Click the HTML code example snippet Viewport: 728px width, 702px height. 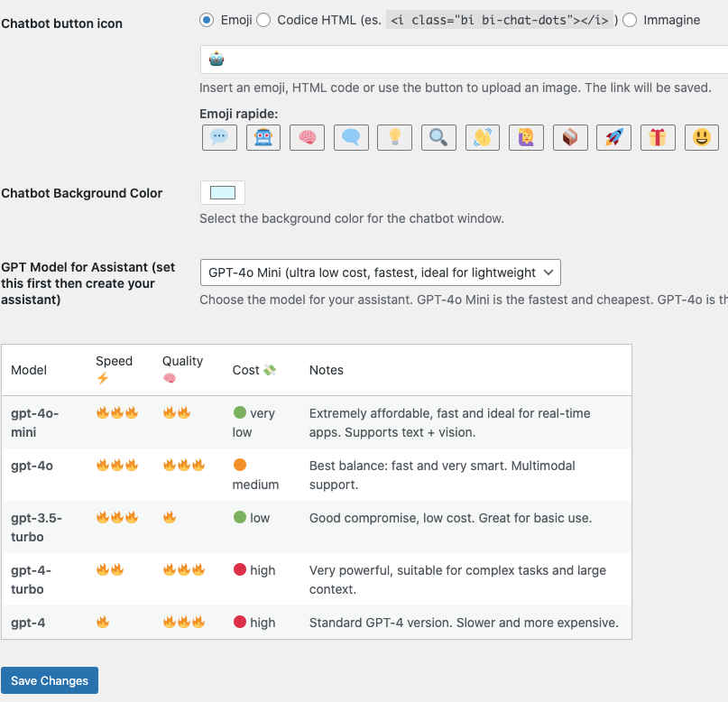point(500,21)
